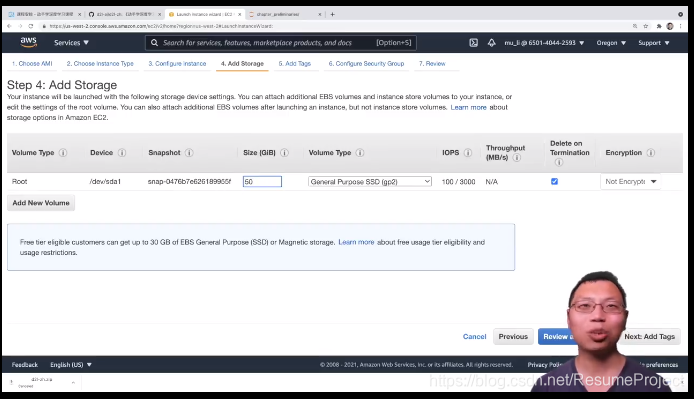Click the Root volume type cell
The image size is (694, 399).
pos(19,182)
